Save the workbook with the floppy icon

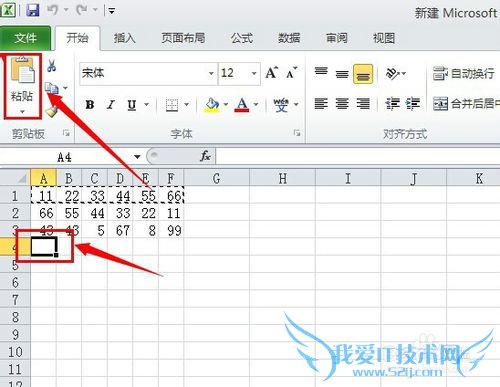coord(33,10)
